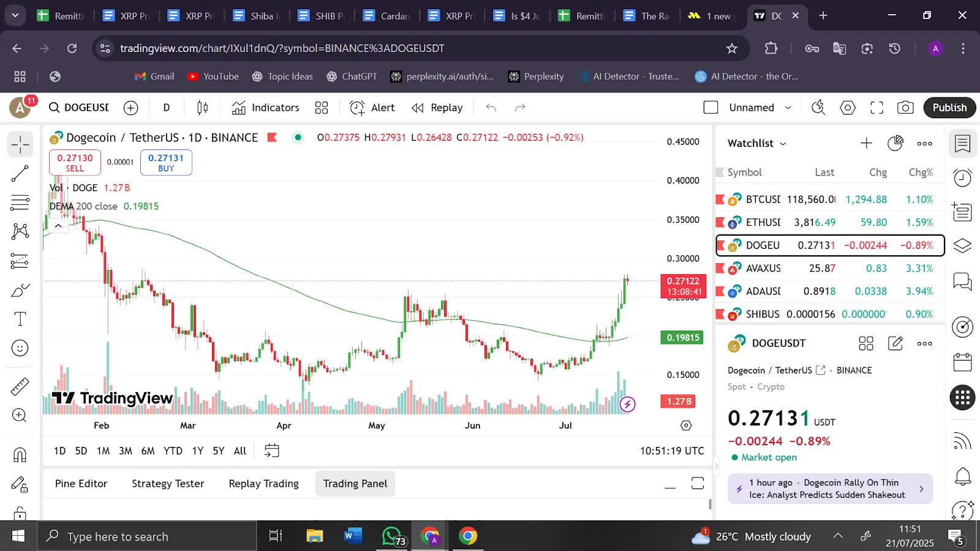Create a new Alert
This screenshot has width=980, height=551.
click(372, 108)
